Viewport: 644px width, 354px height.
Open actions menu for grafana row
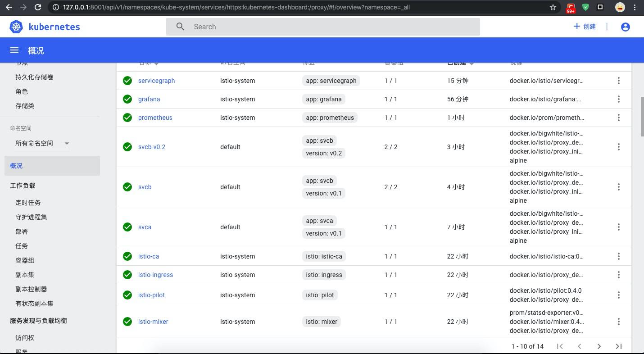pos(619,99)
